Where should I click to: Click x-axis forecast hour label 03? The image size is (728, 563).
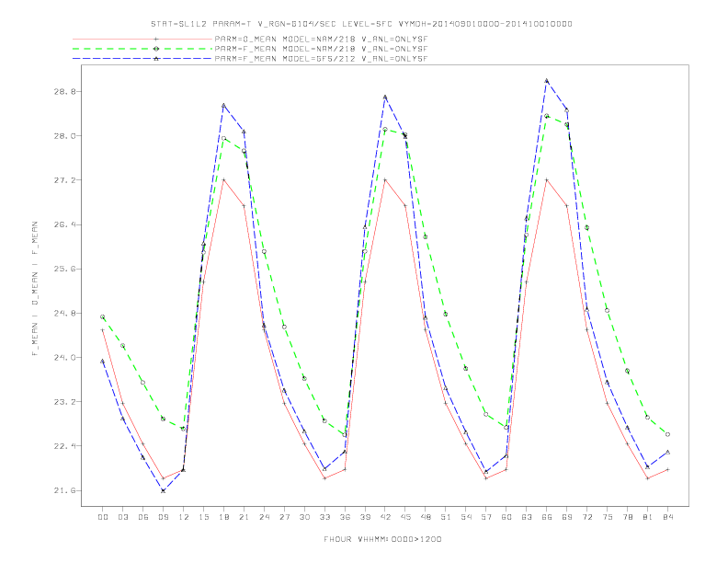122,517
